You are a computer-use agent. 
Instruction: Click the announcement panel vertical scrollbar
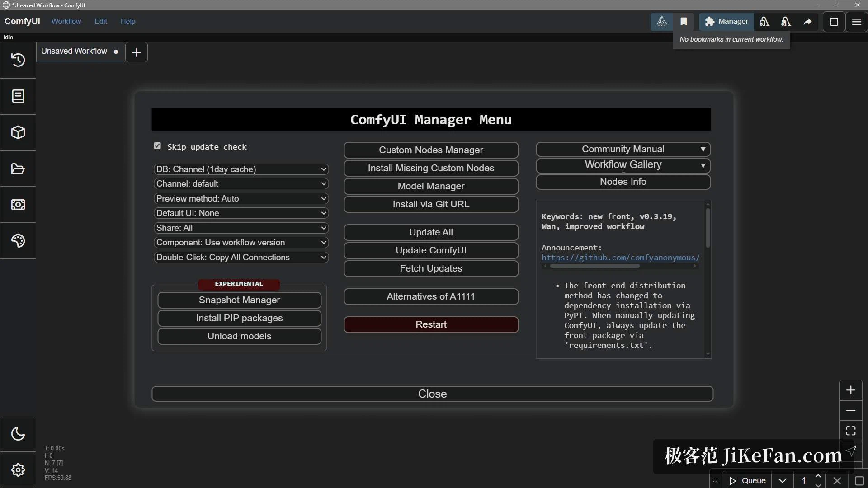[x=708, y=227]
